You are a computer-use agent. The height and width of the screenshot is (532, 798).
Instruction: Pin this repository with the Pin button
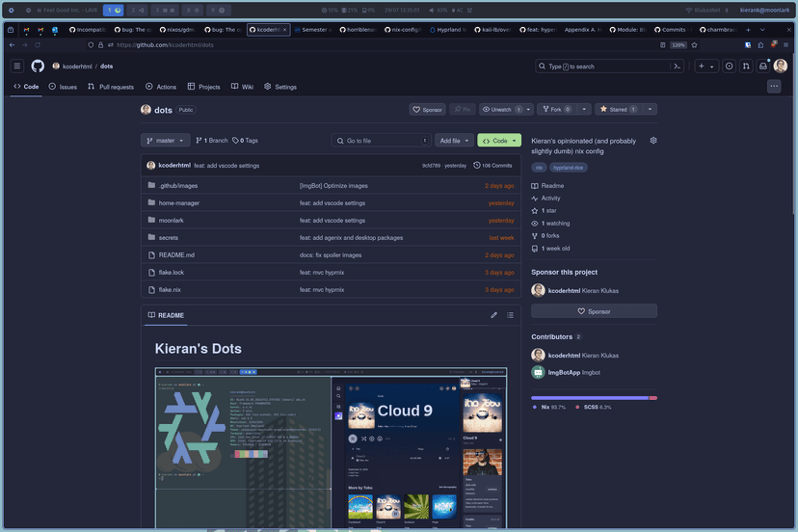coord(463,110)
